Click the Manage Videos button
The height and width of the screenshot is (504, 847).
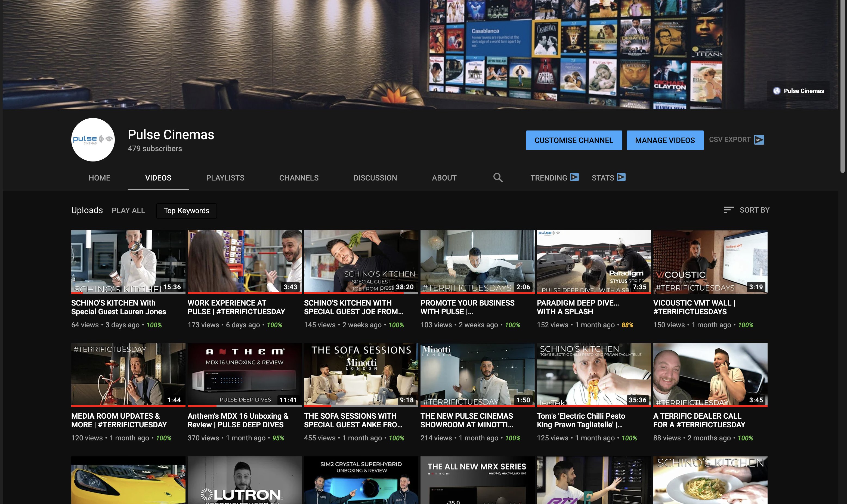coord(665,140)
